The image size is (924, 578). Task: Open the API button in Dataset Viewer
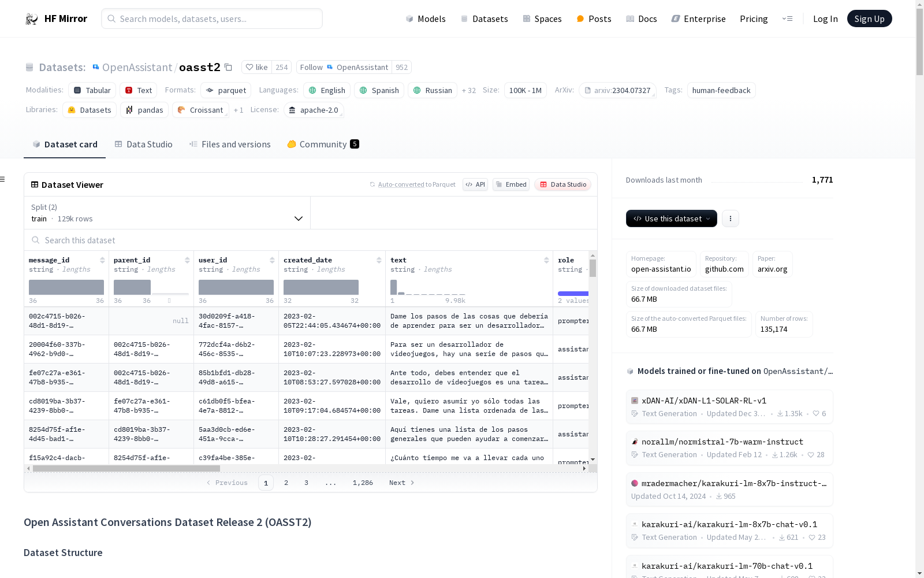(x=475, y=184)
